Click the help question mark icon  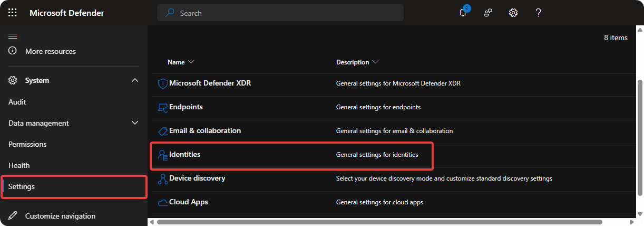pos(538,13)
